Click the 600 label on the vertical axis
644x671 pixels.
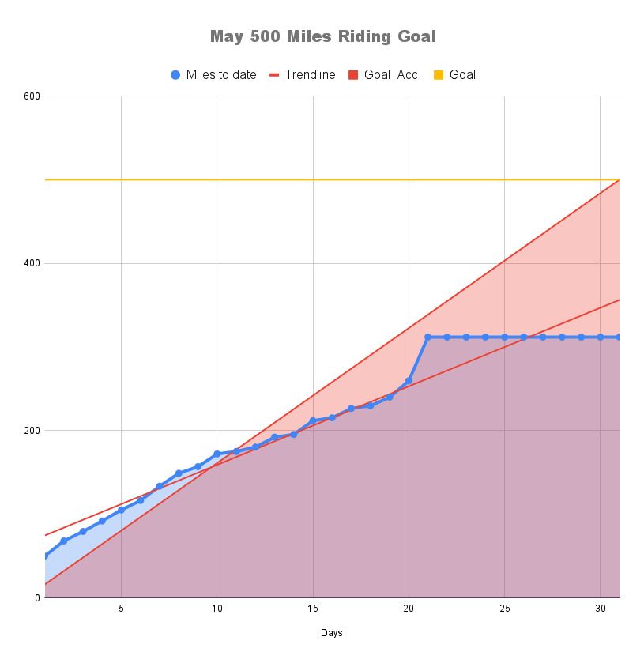32,96
